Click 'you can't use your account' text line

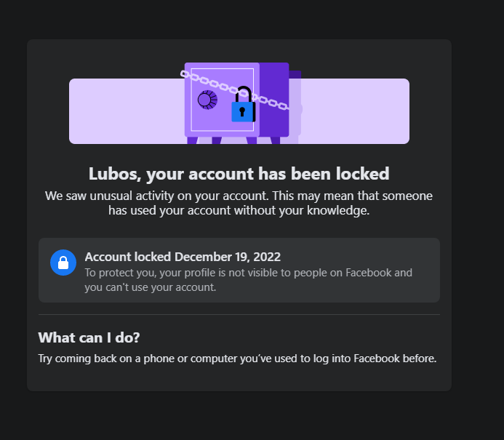(151, 287)
